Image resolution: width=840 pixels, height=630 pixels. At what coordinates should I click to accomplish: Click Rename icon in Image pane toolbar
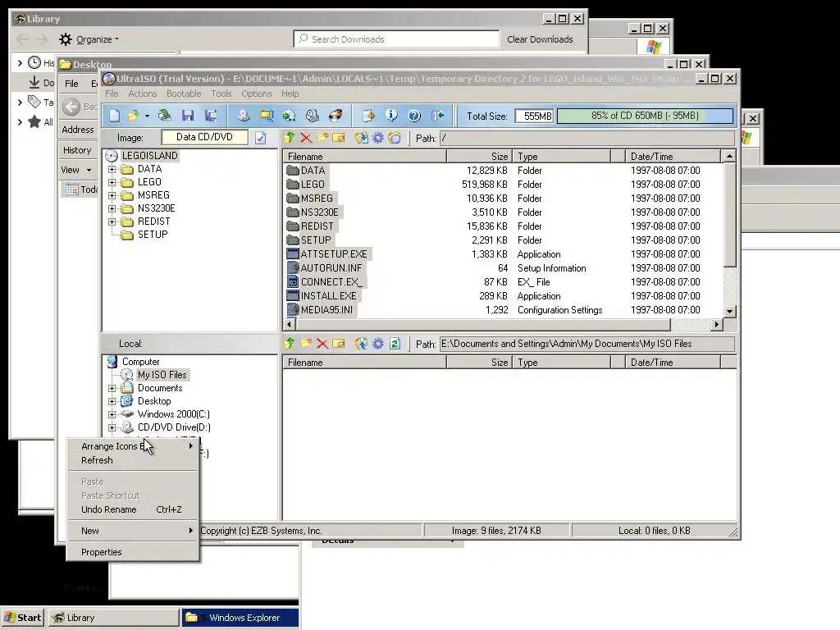339,138
